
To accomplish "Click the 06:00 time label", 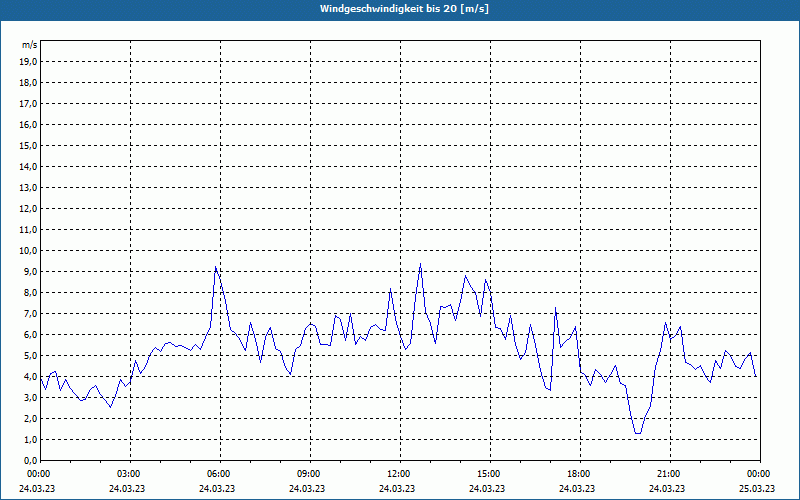I will (220, 474).
